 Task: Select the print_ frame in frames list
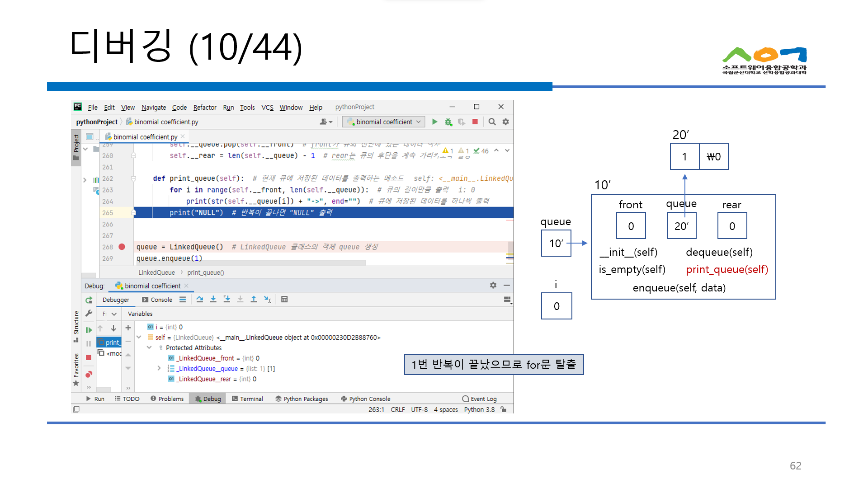tap(109, 343)
